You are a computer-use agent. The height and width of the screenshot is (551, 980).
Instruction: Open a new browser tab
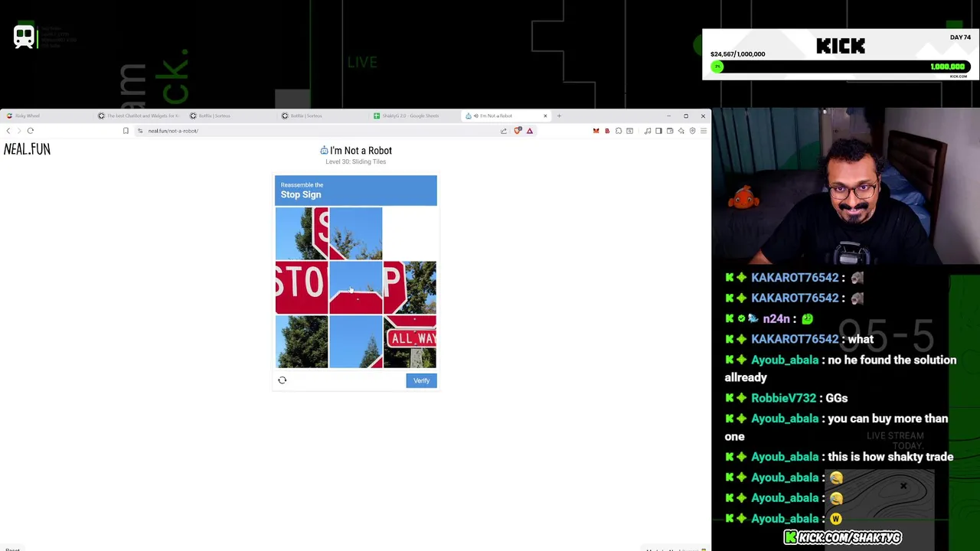click(559, 116)
